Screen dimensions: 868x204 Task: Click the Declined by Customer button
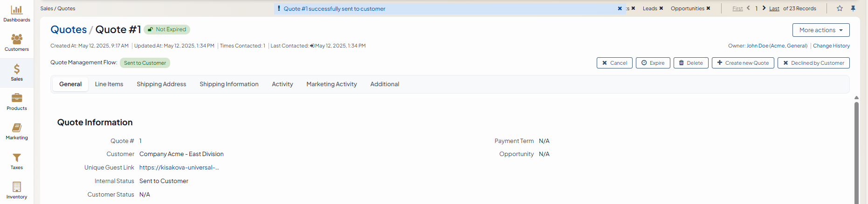coord(813,63)
